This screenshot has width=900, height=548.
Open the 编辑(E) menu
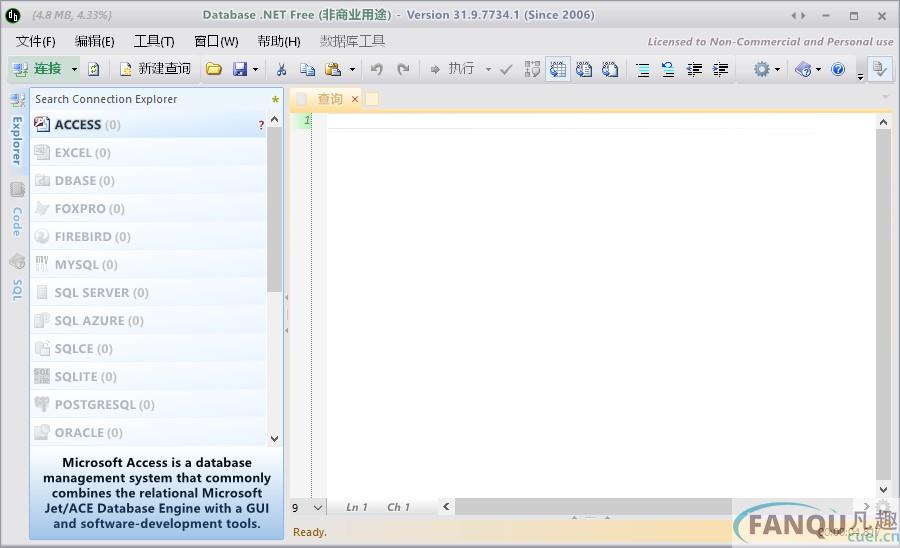95,41
